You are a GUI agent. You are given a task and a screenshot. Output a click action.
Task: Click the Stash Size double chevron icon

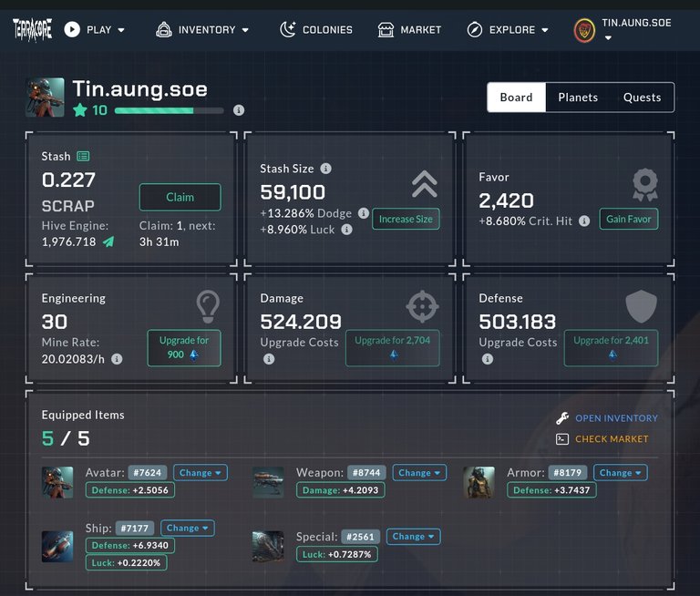[425, 184]
